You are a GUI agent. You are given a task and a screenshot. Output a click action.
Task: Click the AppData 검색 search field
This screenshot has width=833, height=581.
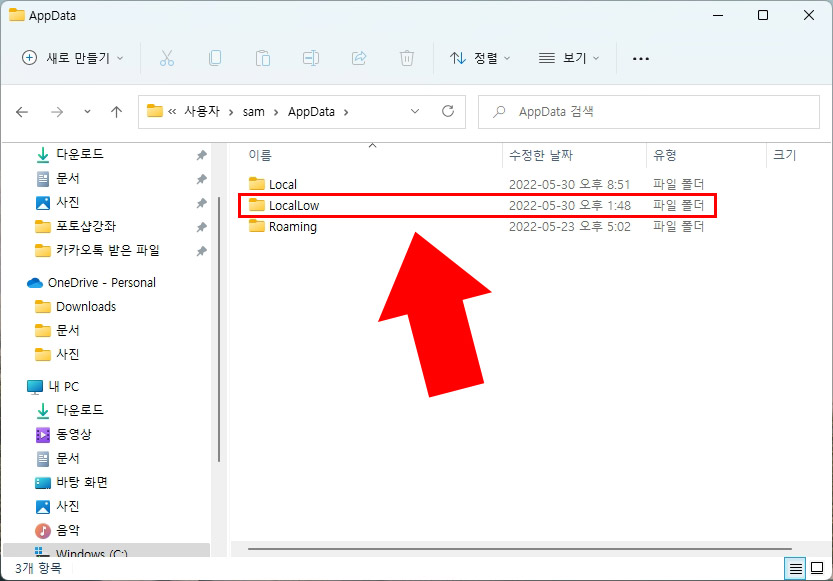pos(649,112)
